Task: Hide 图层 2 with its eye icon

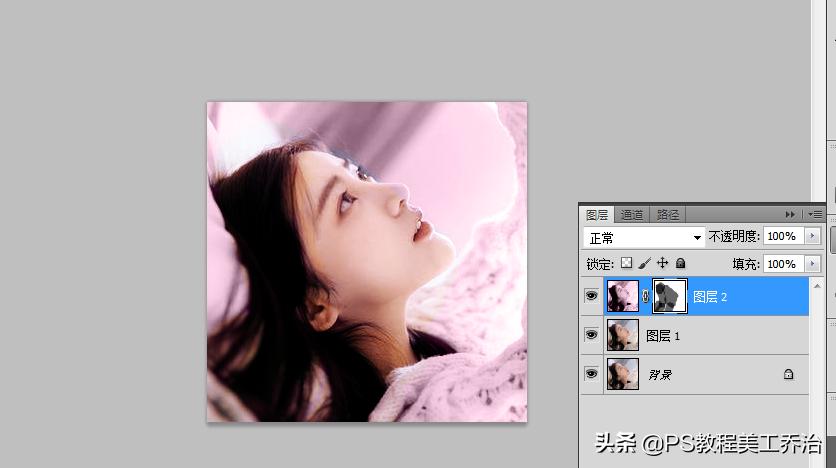Action: point(591,296)
